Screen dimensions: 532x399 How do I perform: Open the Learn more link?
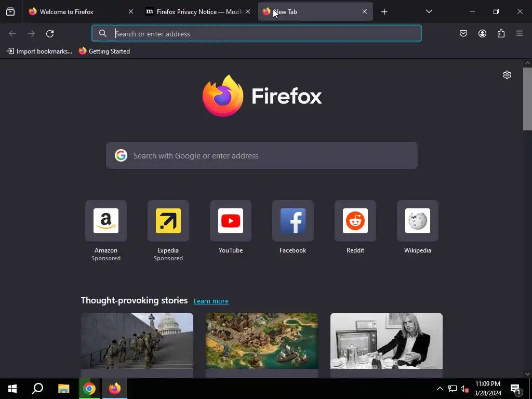click(211, 301)
